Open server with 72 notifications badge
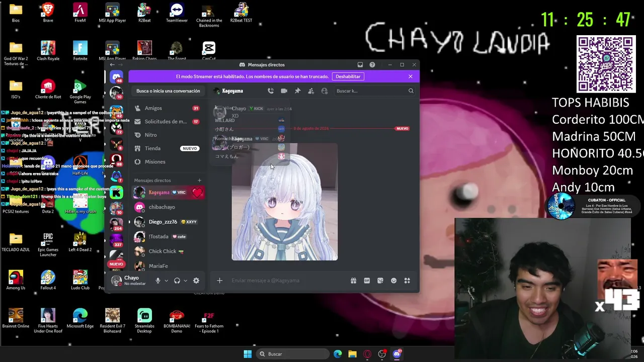 117,129
